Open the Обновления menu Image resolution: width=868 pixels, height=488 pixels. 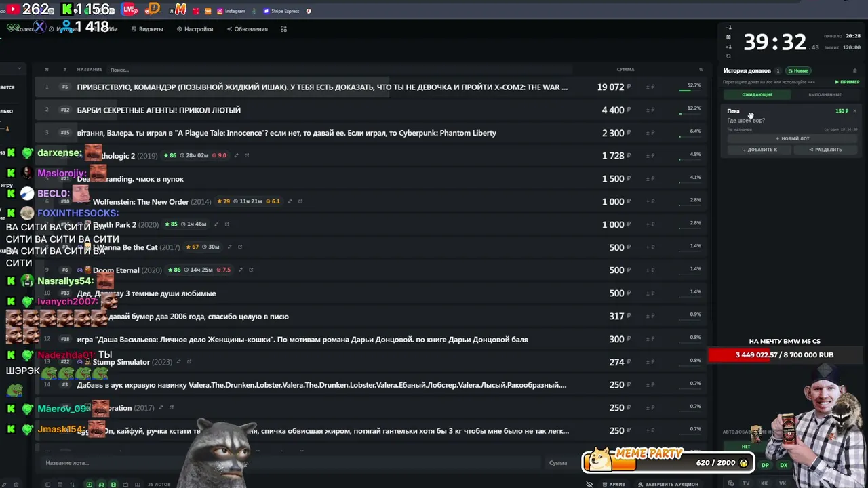click(x=248, y=29)
